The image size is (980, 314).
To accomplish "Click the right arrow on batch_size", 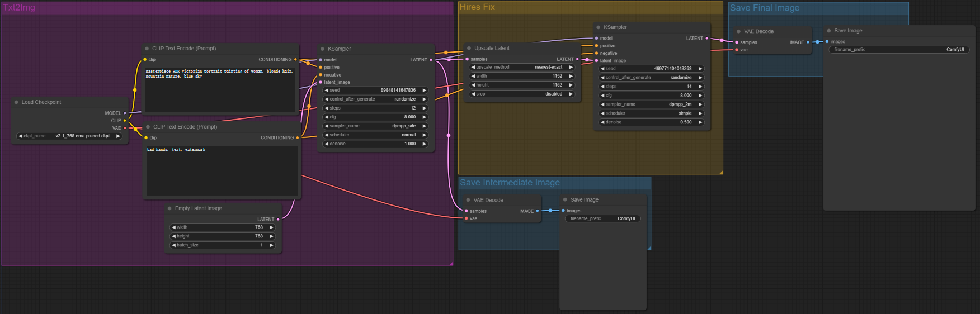I will (x=271, y=245).
